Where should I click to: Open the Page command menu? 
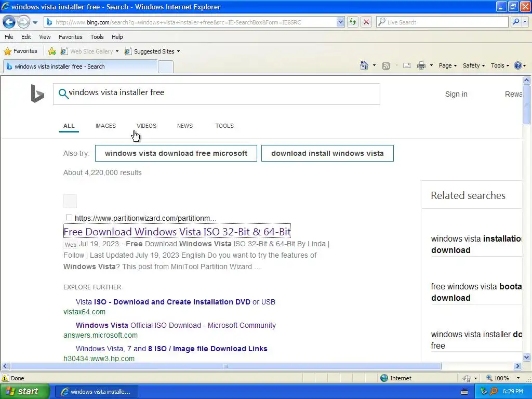click(x=447, y=65)
